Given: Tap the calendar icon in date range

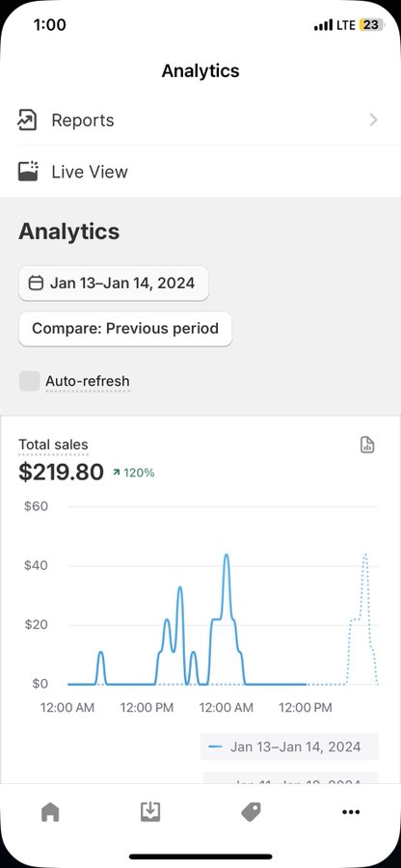Looking at the screenshot, I should point(36,284).
